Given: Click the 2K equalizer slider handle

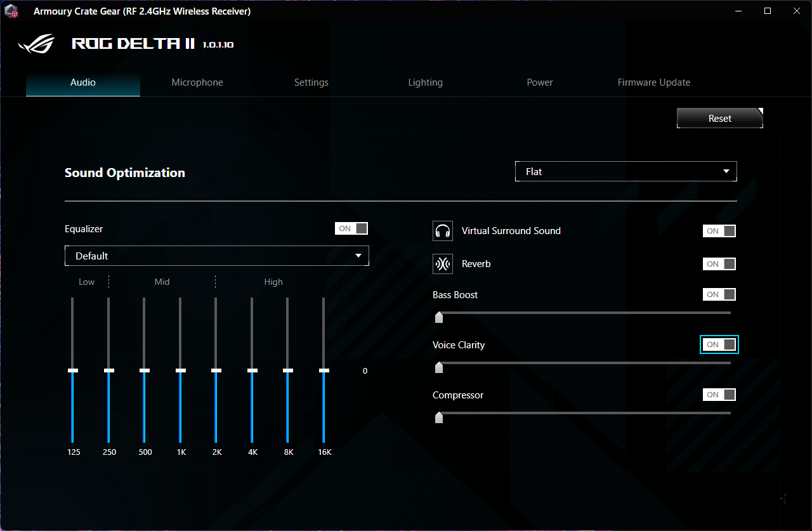Looking at the screenshot, I should (216, 370).
